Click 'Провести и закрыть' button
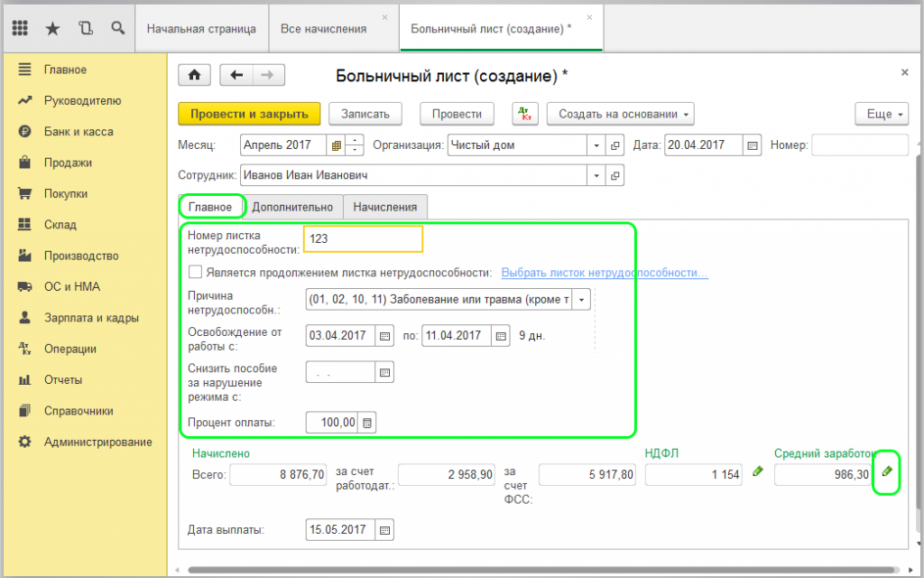 pyautogui.click(x=250, y=114)
